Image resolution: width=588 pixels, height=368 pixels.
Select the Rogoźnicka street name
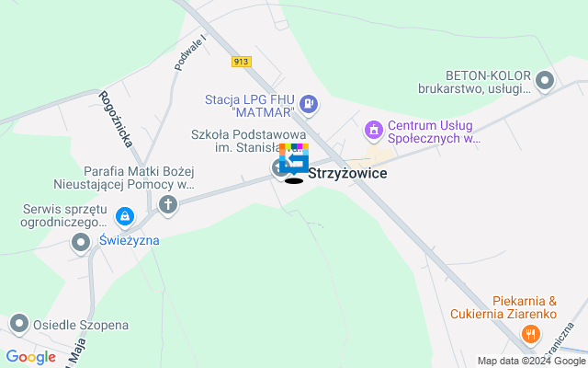click(x=116, y=119)
